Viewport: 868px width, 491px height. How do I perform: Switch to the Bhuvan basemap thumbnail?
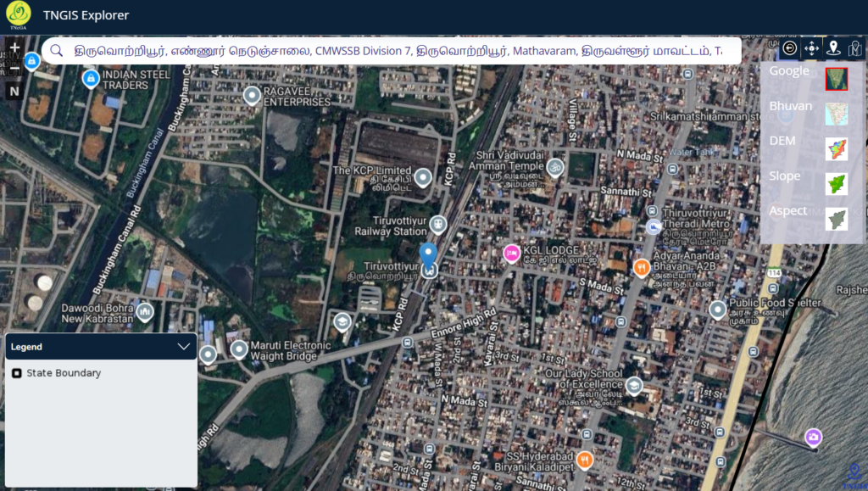[x=837, y=114]
